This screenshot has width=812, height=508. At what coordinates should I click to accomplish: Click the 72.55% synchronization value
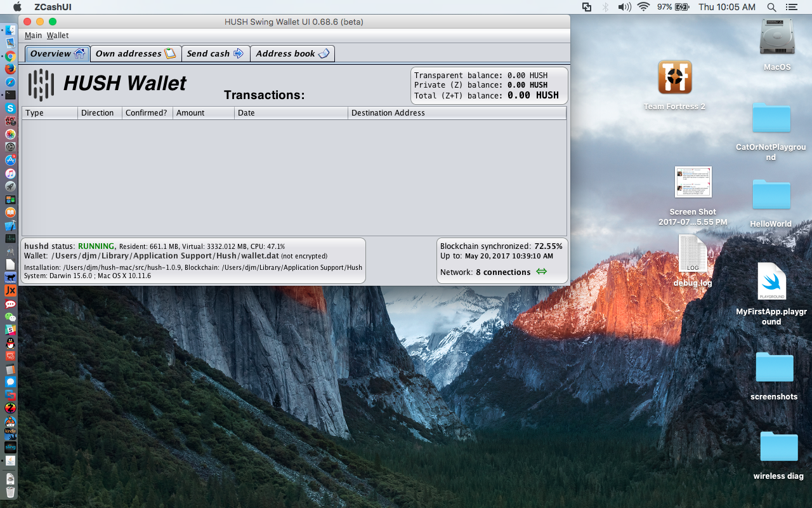point(548,246)
